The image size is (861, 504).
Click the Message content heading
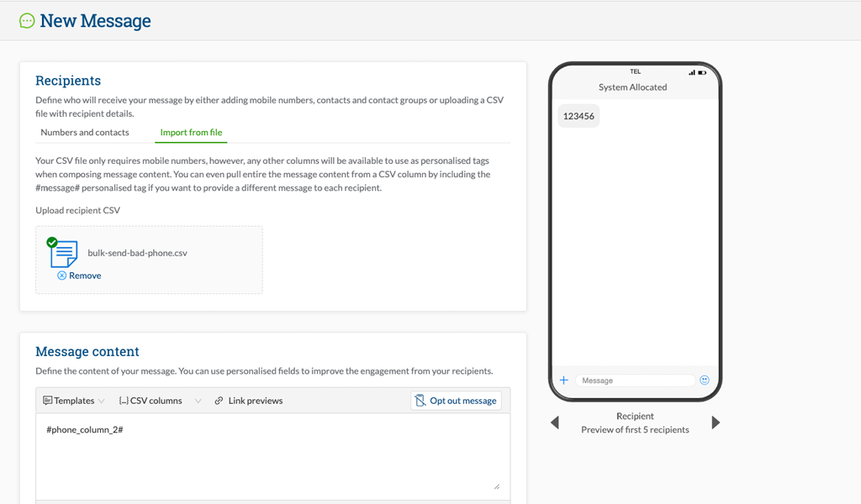click(87, 351)
